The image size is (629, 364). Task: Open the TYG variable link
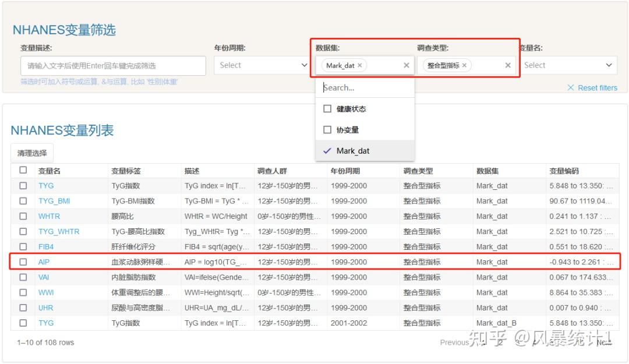(46, 186)
